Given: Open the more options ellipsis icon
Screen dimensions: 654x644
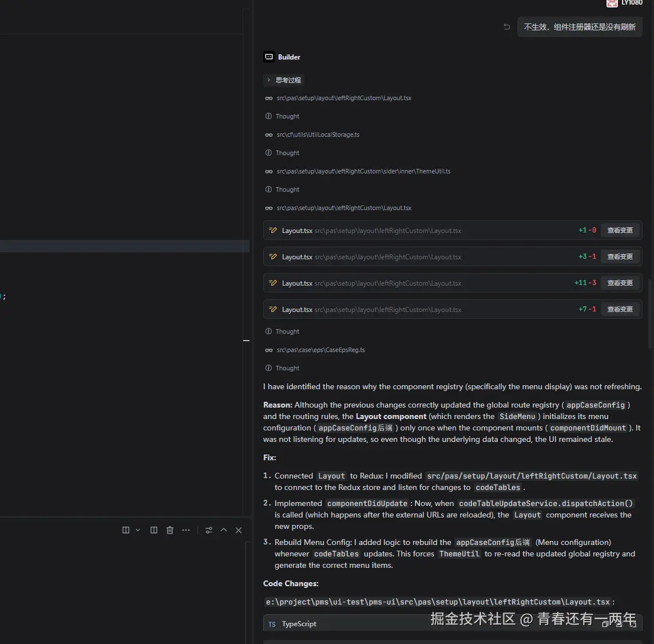Looking at the screenshot, I should pos(186,530).
